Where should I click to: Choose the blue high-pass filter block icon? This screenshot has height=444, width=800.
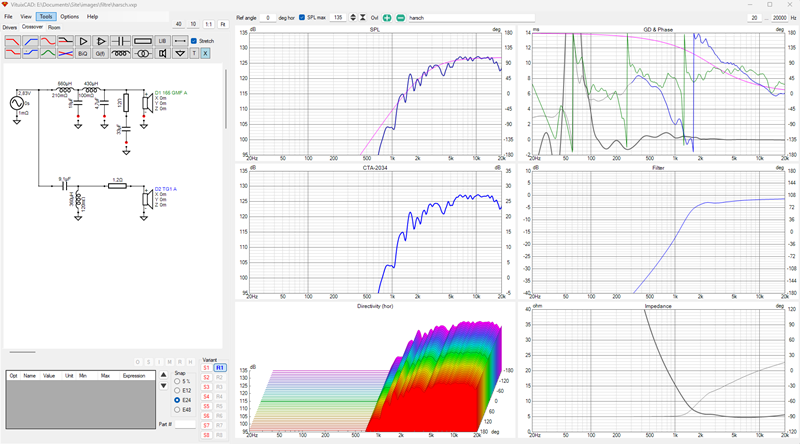pos(30,41)
